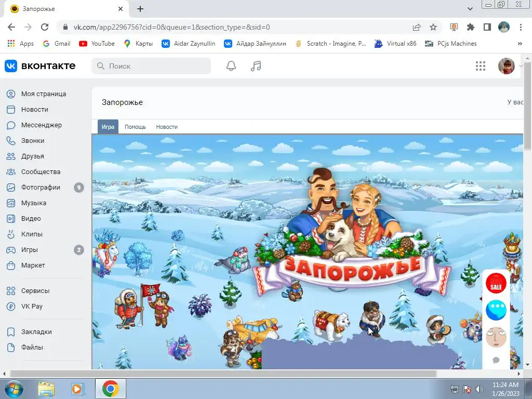
Task: Open the VK services grid icon
Action: [x=481, y=66]
